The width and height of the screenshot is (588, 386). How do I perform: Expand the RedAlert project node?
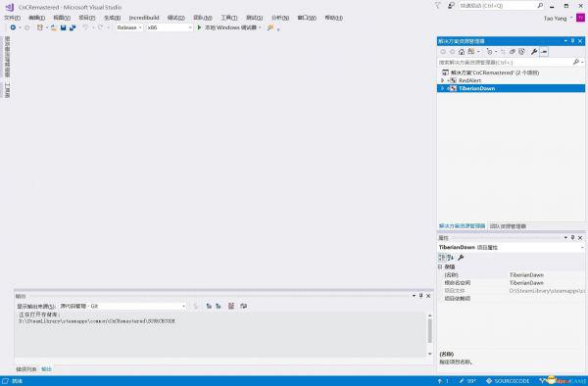(x=442, y=80)
